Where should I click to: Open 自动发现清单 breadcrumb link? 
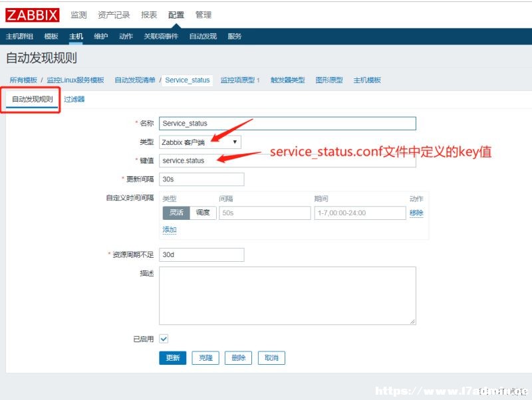coord(135,80)
